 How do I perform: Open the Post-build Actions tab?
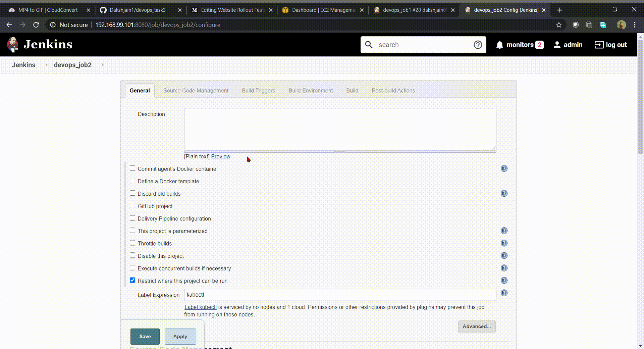coord(393,91)
